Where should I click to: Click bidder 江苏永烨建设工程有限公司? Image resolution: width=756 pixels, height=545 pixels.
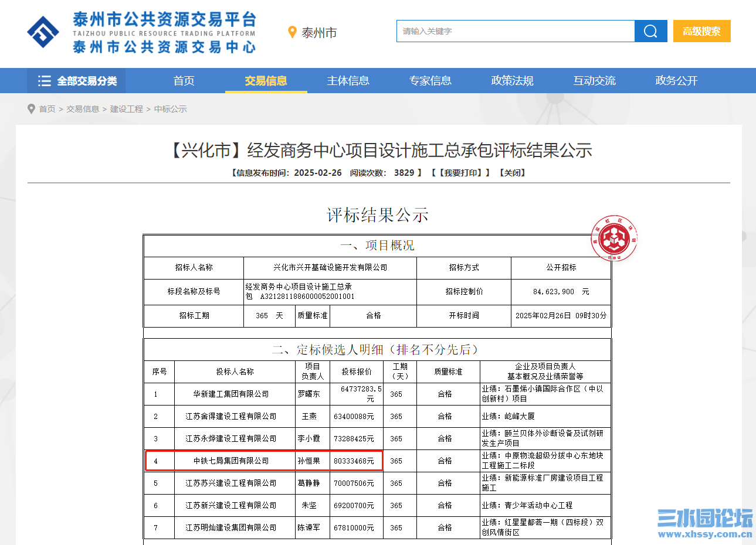[231, 438]
